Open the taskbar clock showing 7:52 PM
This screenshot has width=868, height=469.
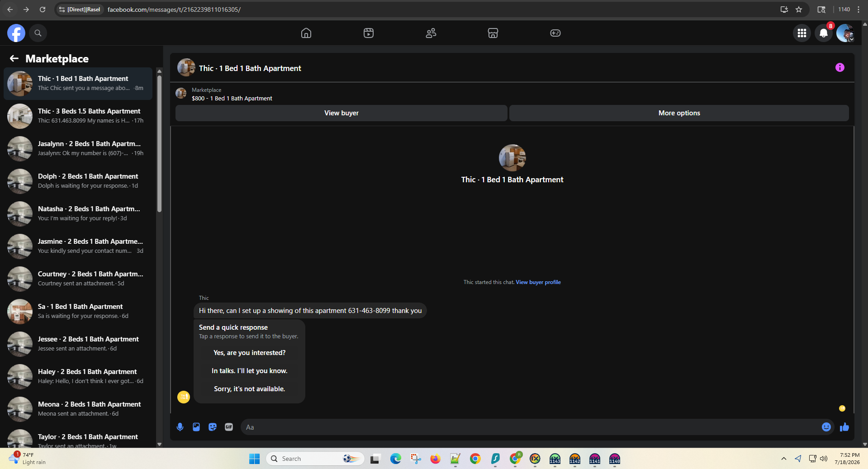pos(847,459)
